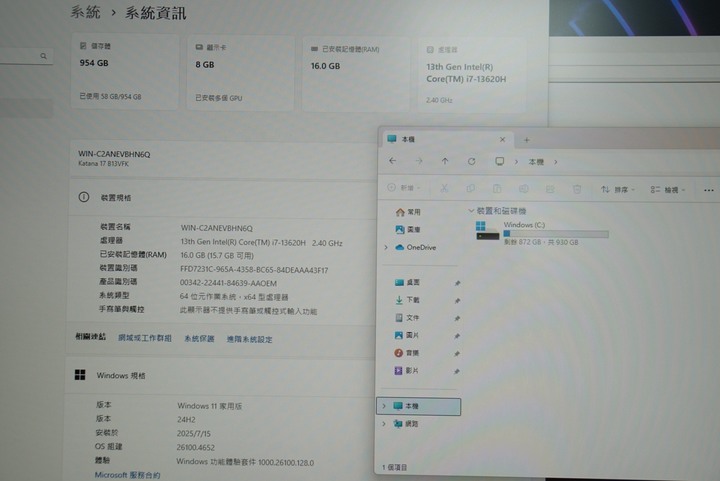Select the Windows (C:) drive
The width and height of the screenshot is (720, 481).
coord(542,233)
